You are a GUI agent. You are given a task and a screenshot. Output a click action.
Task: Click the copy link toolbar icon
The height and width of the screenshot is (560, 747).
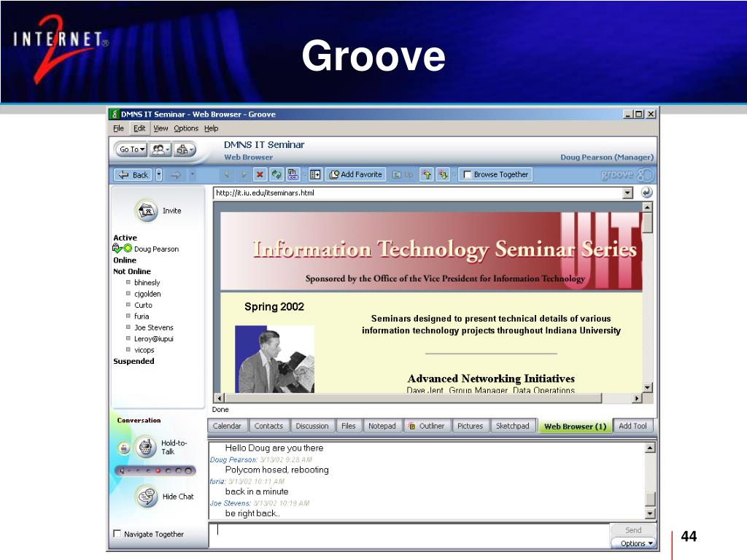(293, 175)
